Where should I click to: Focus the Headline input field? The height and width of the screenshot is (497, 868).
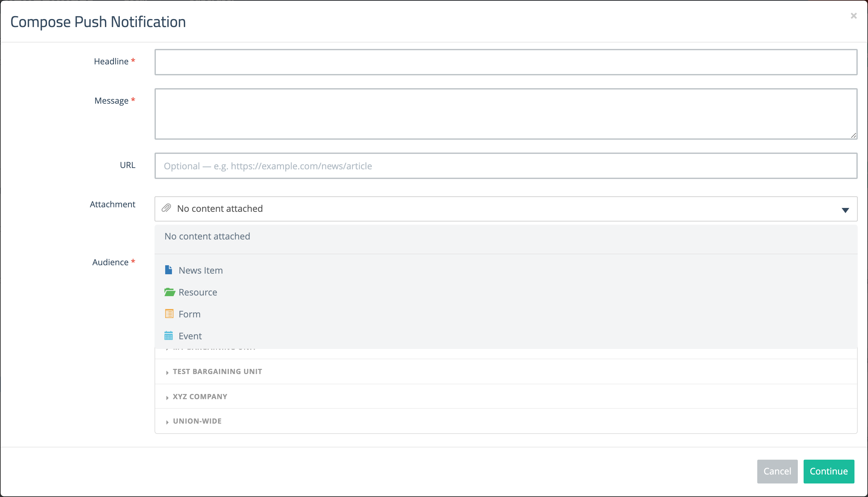(x=506, y=62)
